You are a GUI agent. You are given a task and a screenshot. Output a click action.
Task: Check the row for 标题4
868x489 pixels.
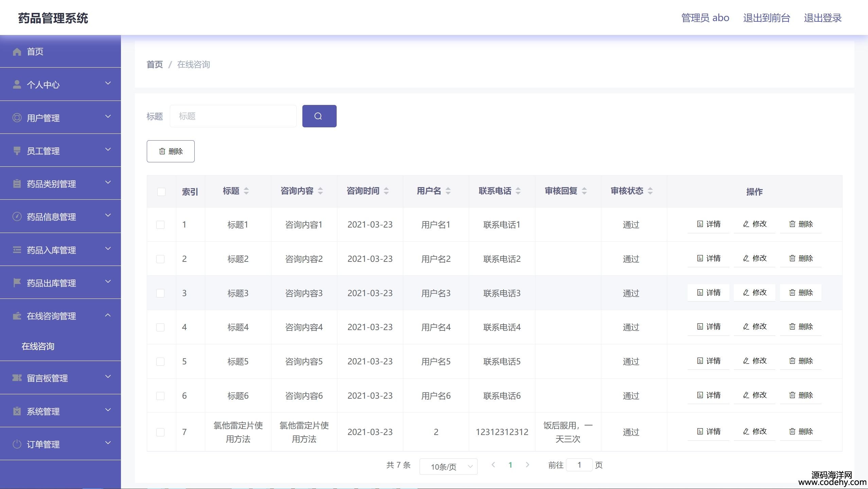160,327
